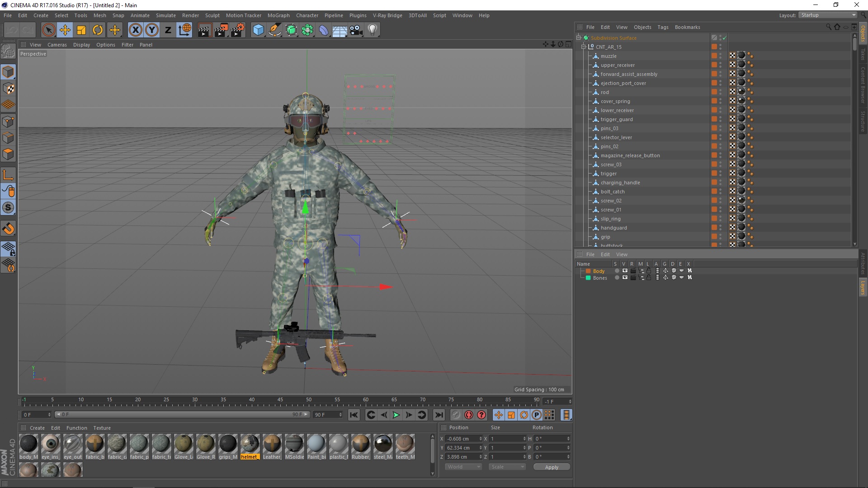Screen dimensions: 868x488
Task: Switch to Model mode
Action: point(8,72)
